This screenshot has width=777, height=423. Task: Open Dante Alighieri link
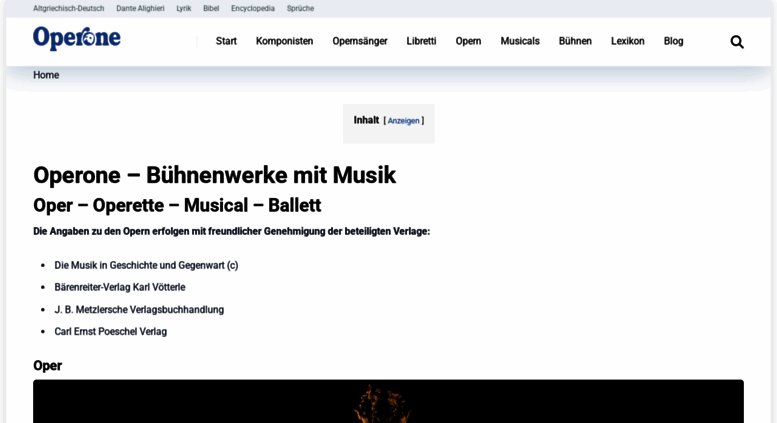coord(140,8)
